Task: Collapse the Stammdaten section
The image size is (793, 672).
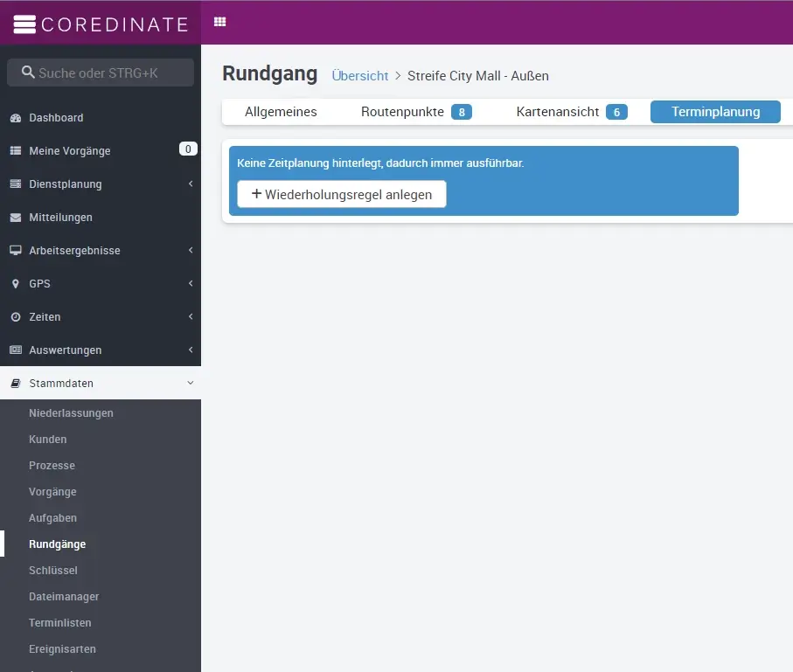Action: tap(190, 383)
